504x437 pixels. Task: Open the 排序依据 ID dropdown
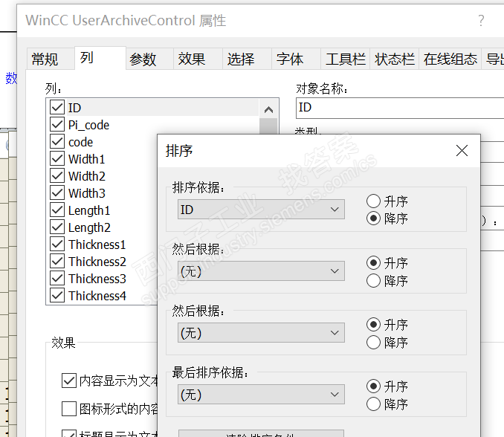261,210
